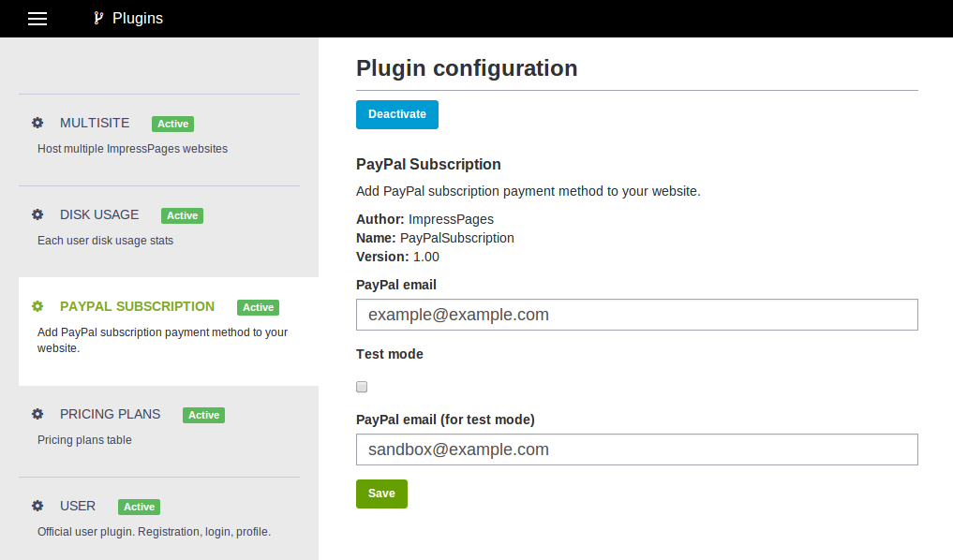953x560 pixels.
Task: Click the Plugins title in top bar
Action: pyautogui.click(x=138, y=18)
